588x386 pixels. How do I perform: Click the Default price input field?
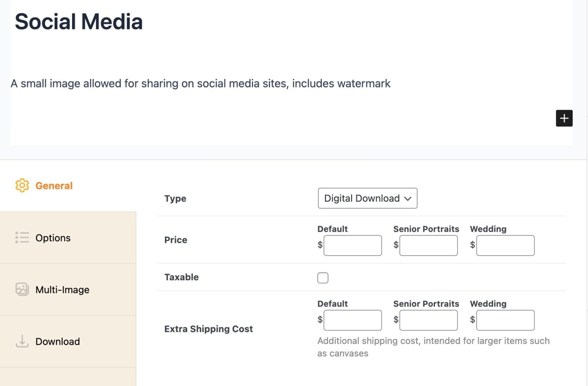pyautogui.click(x=352, y=245)
